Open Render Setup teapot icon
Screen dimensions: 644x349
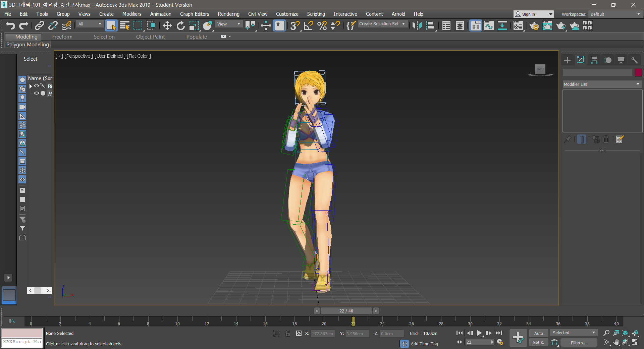[x=534, y=26]
